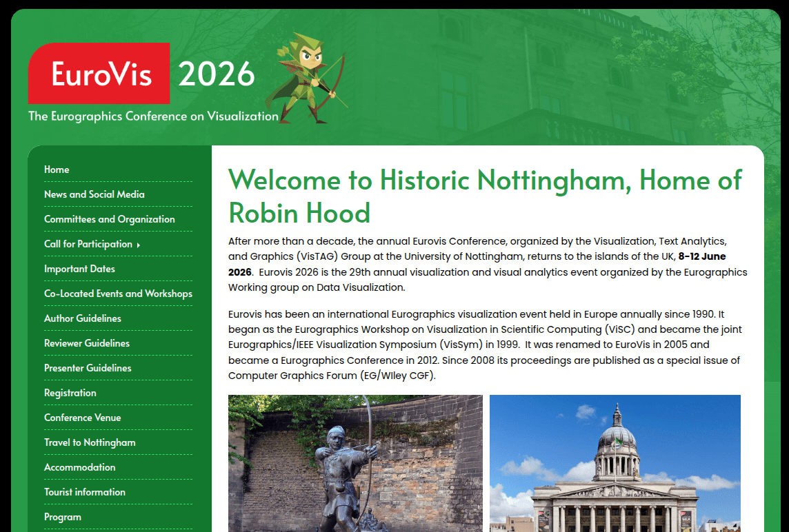The height and width of the screenshot is (532, 789).
Task: Open Co-Located Events and Workshops
Action: tap(118, 294)
